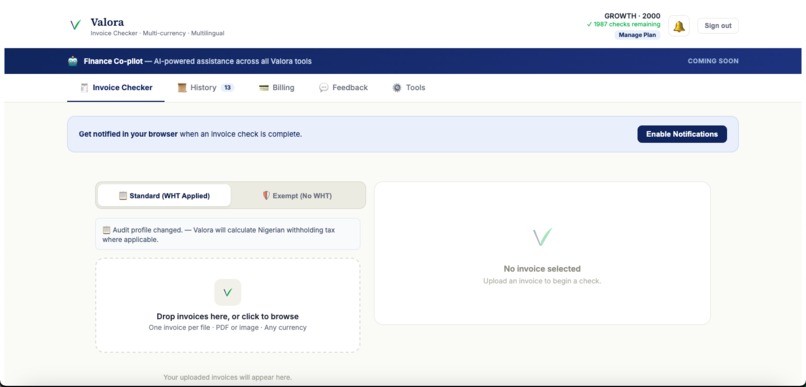Open Manage Plan

(637, 35)
